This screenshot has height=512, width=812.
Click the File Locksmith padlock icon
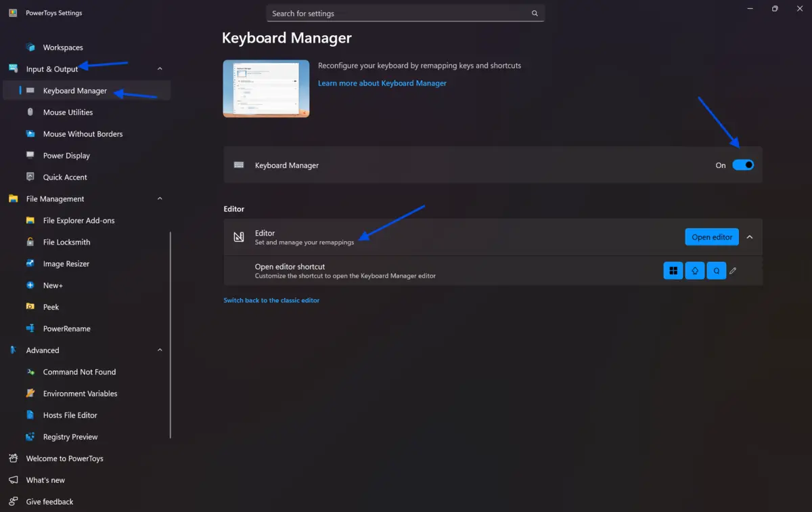[x=30, y=242]
